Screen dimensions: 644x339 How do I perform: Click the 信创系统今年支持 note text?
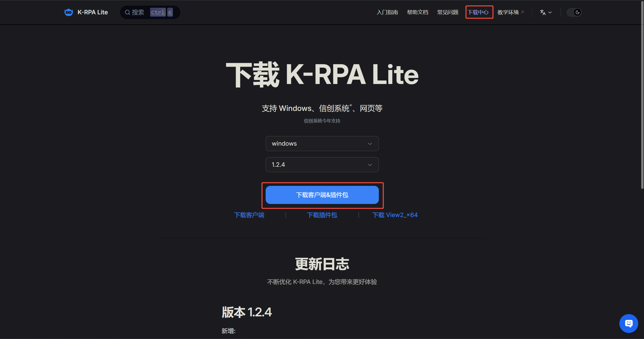322,121
